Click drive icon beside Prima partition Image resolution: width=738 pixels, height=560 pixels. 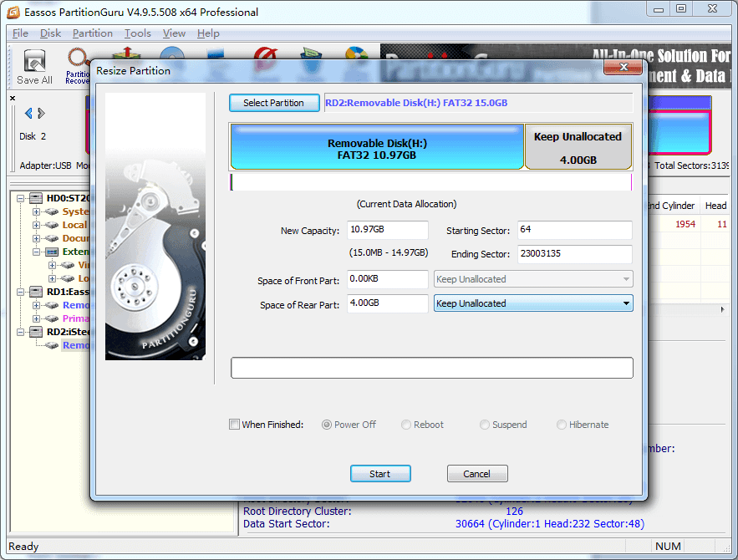52,318
